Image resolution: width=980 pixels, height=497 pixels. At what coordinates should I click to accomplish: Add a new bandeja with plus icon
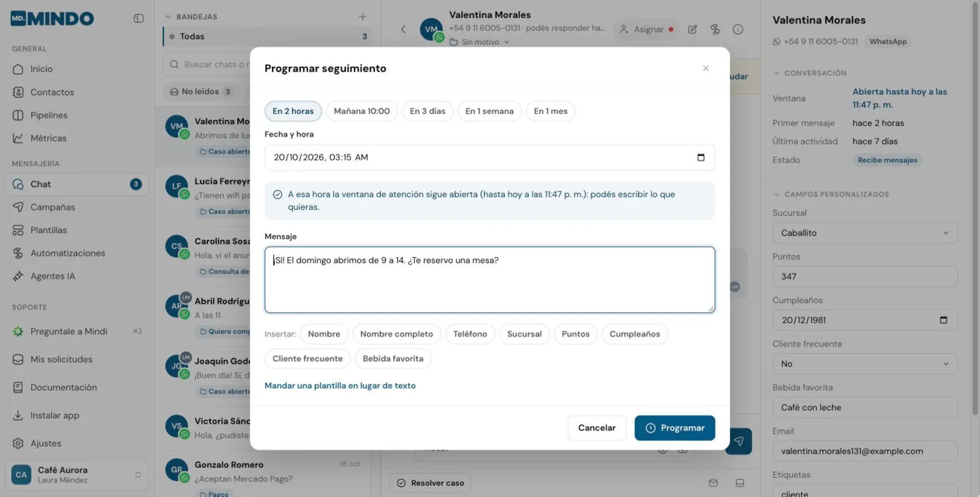(363, 17)
